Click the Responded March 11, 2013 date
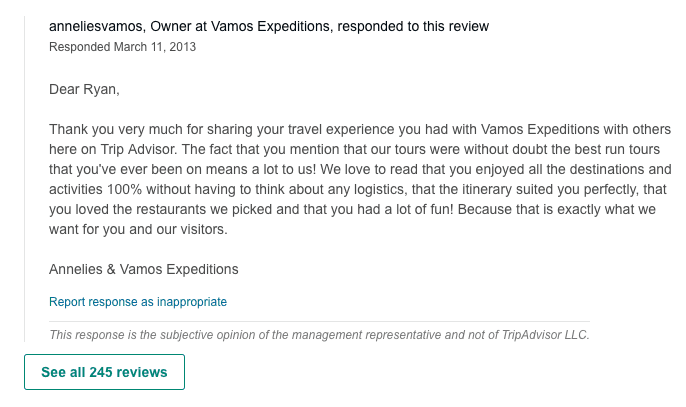Image resolution: width=686 pixels, height=407 pixels. click(x=122, y=46)
